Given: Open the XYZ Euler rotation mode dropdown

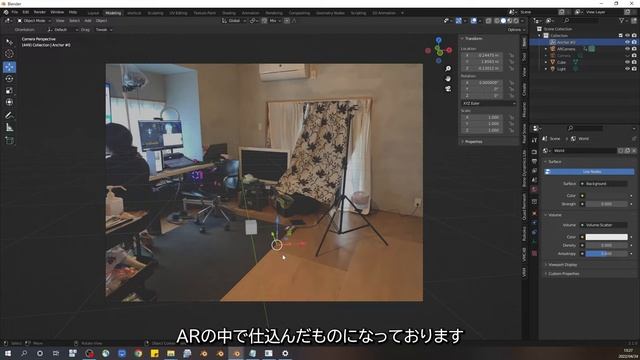Looking at the screenshot, I should 489,104.
